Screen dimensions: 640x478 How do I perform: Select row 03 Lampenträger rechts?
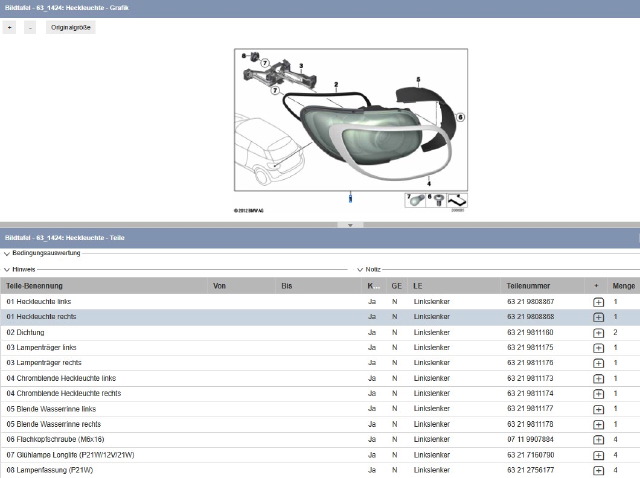click(x=320, y=363)
